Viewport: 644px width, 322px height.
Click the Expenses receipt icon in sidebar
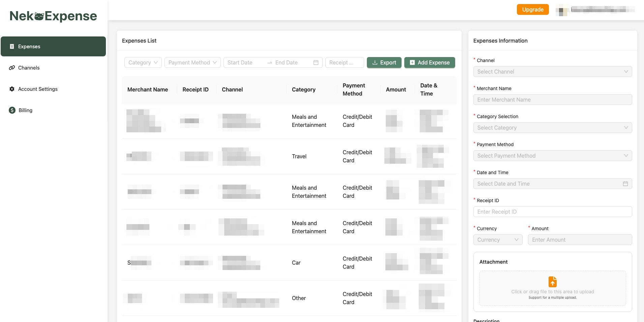[x=12, y=47]
